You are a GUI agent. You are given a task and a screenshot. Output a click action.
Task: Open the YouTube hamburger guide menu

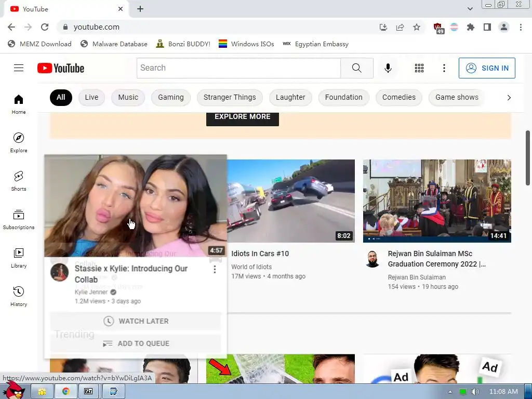pos(19,68)
